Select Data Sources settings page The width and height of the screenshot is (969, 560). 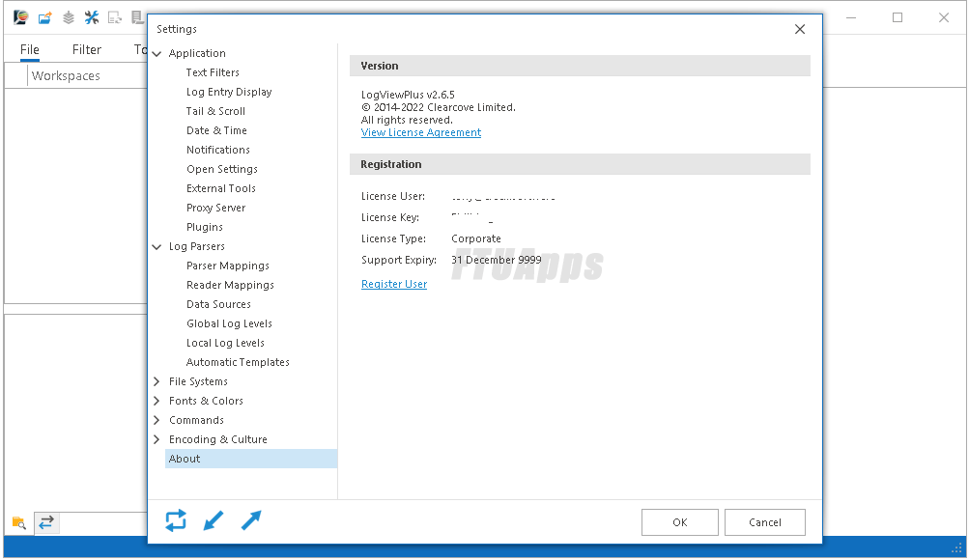coord(218,304)
